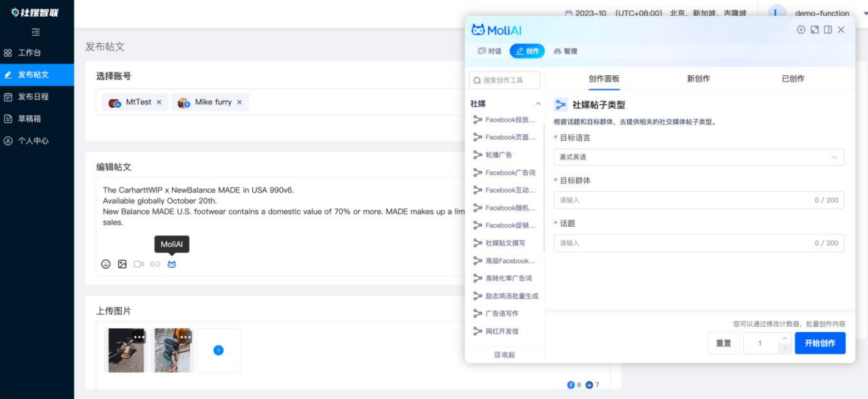Open the emoji picker in post editor

106,264
